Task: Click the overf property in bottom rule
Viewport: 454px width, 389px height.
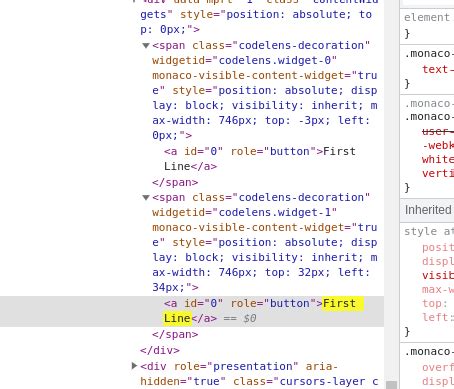Action: coord(438,367)
